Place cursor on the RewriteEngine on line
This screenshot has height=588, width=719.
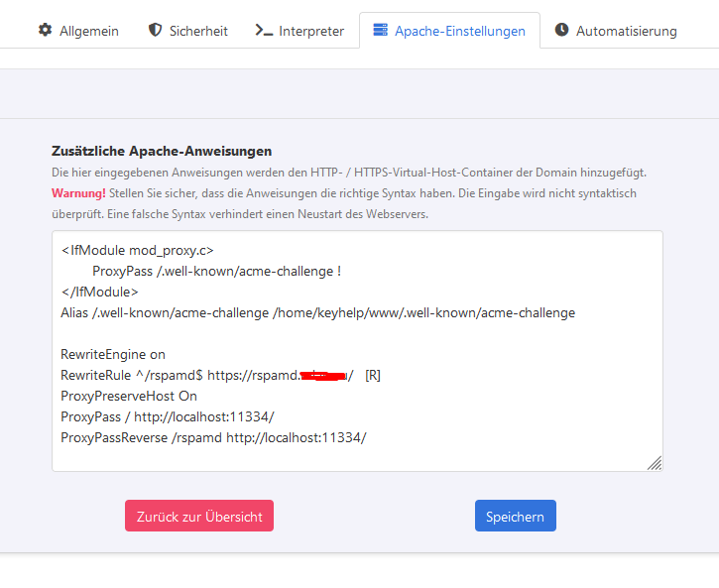click(x=113, y=354)
